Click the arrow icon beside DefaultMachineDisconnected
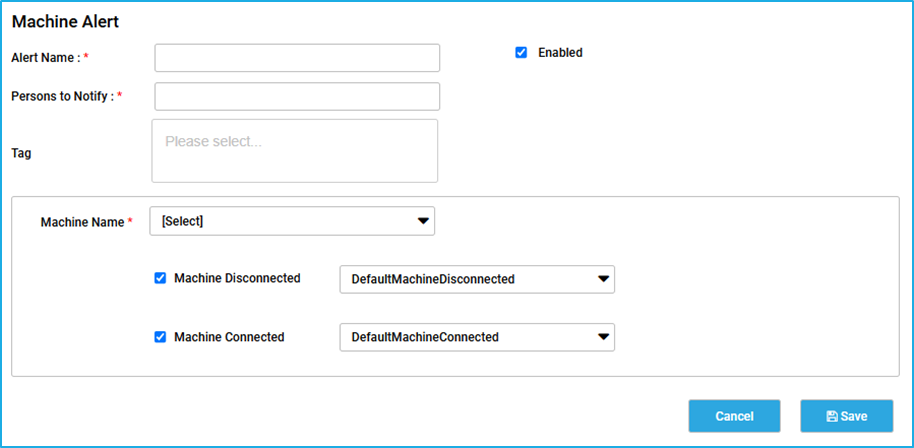This screenshot has width=914, height=448. click(603, 279)
